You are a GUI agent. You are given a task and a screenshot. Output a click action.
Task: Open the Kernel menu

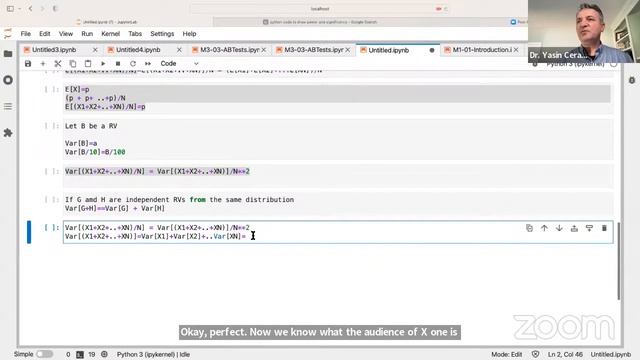[x=110, y=34]
